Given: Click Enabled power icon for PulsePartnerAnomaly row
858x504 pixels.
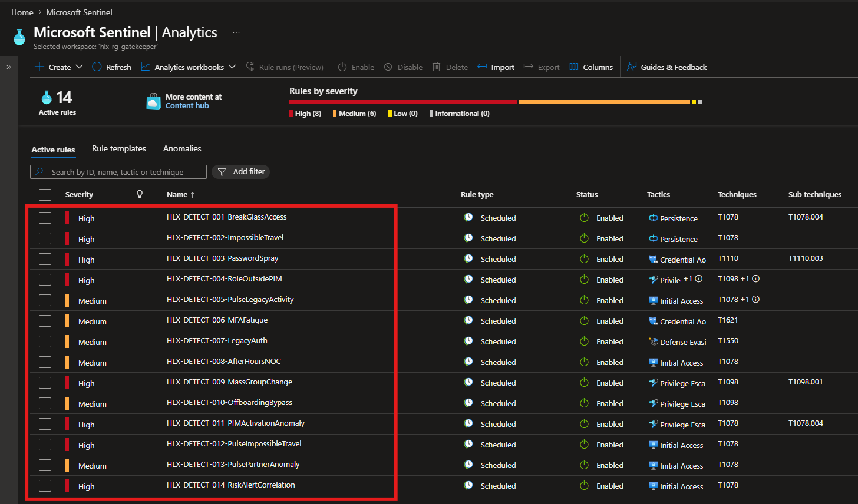Looking at the screenshot, I should [x=584, y=465].
